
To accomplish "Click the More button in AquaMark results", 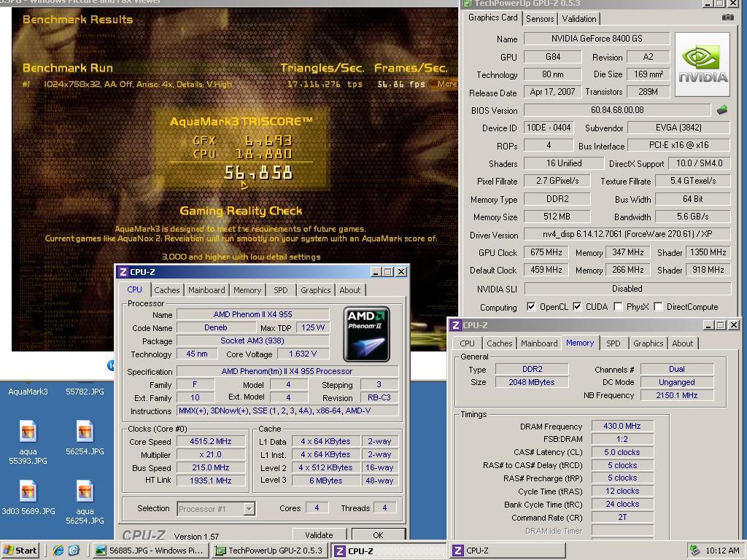I will [x=446, y=84].
